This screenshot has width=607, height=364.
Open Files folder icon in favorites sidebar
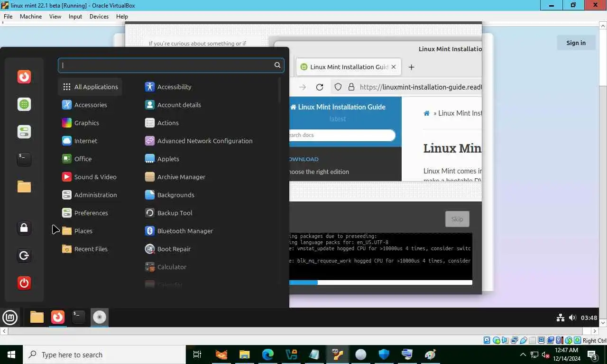click(x=24, y=186)
